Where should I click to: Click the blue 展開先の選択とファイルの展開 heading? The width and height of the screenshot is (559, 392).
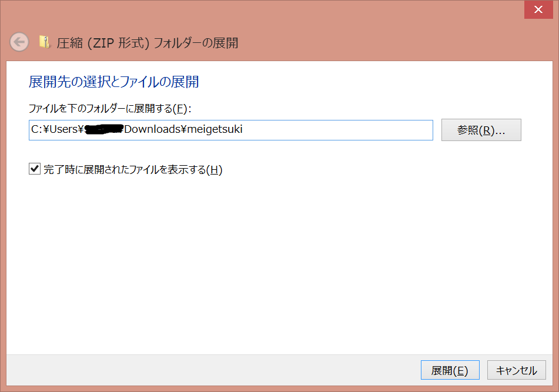(113, 82)
